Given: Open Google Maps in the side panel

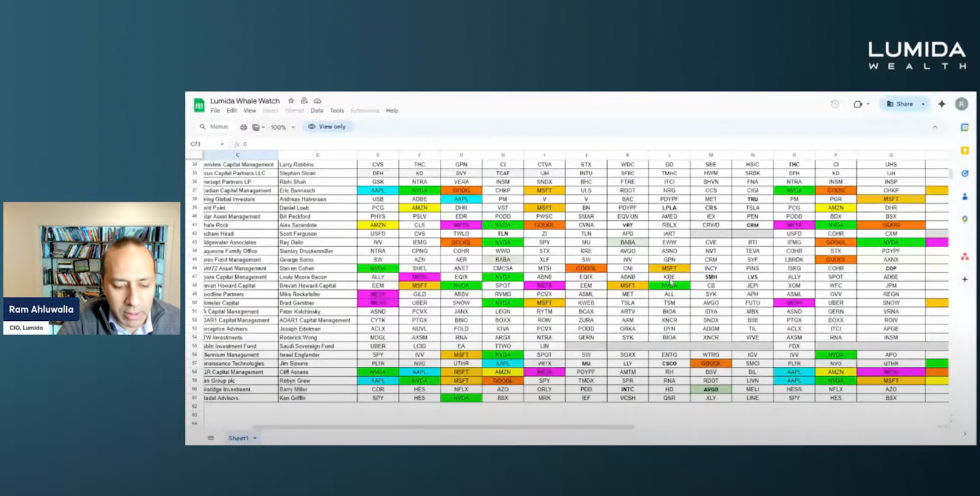Looking at the screenshot, I should pos(965,219).
